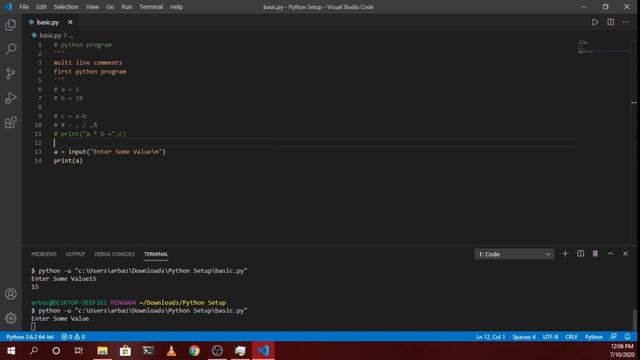The width and height of the screenshot is (640, 360).
Task: Open the Search view in activity bar
Action: pyautogui.click(x=11, y=49)
